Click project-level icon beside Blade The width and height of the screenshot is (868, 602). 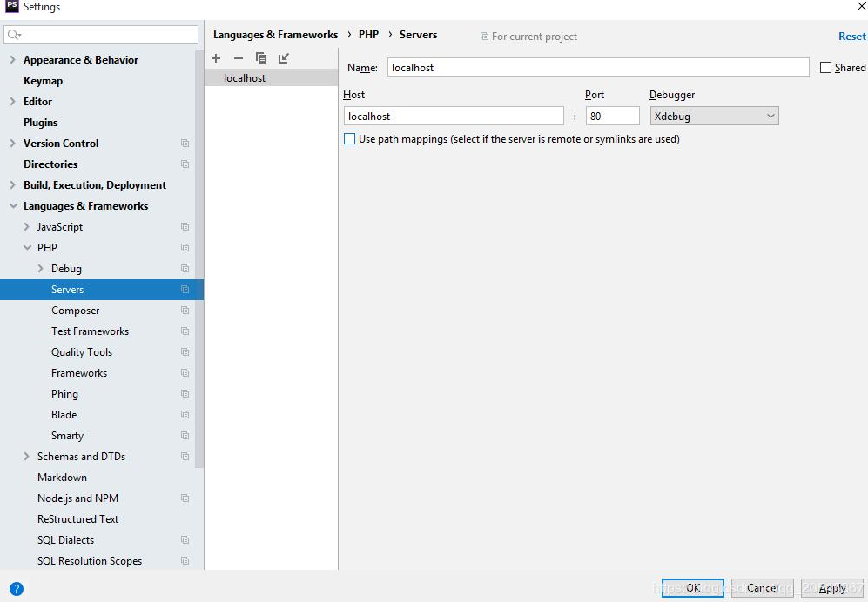(x=185, y=415)
